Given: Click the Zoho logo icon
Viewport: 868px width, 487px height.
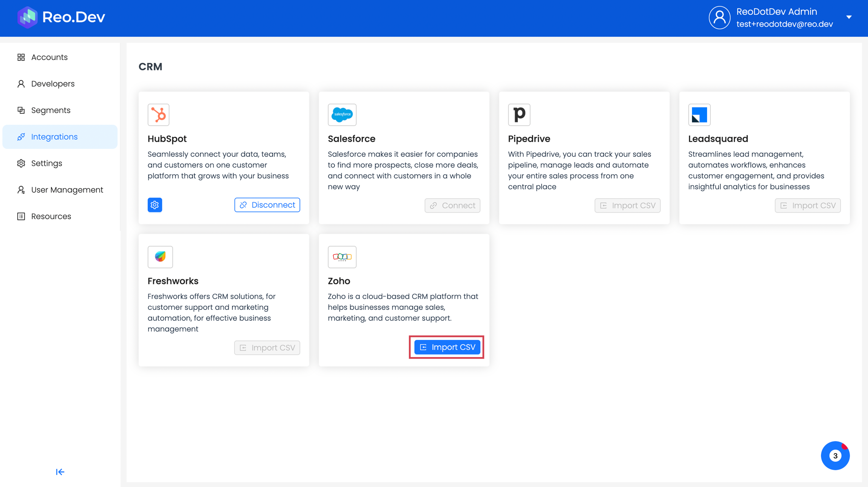Looking at the screenshot, I should pos(342,257).
